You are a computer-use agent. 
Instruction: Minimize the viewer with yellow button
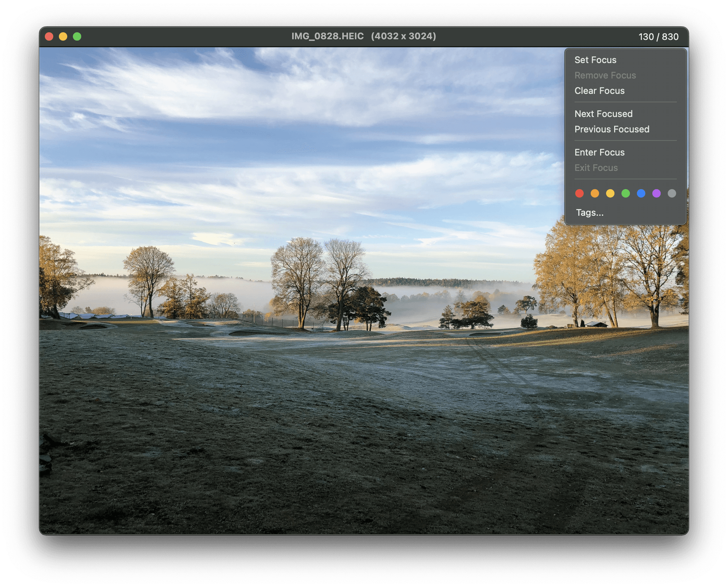click(63, 37)
